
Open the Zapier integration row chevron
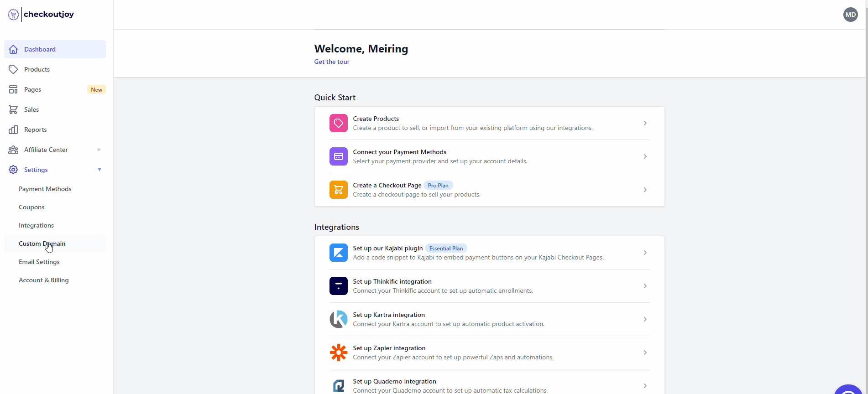645,353
